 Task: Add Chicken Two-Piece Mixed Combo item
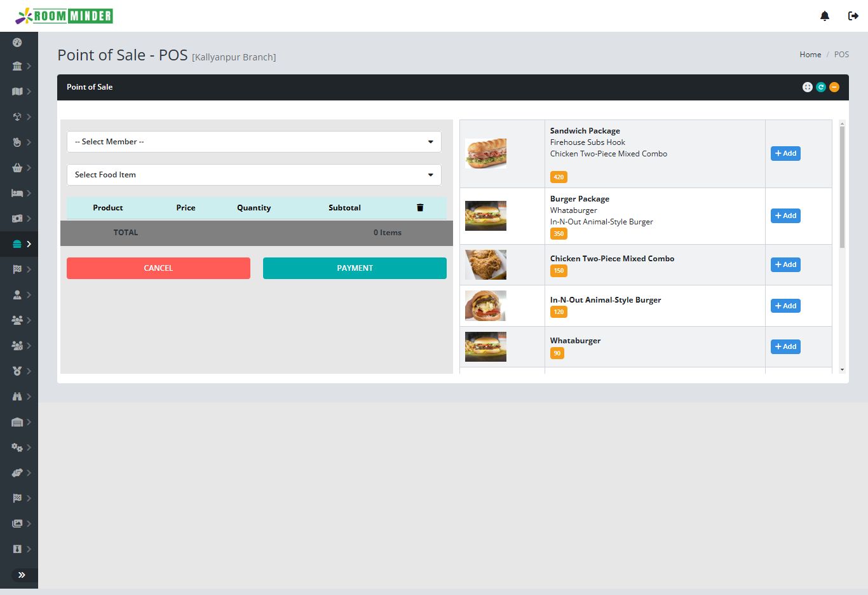(x=785, y=264)
